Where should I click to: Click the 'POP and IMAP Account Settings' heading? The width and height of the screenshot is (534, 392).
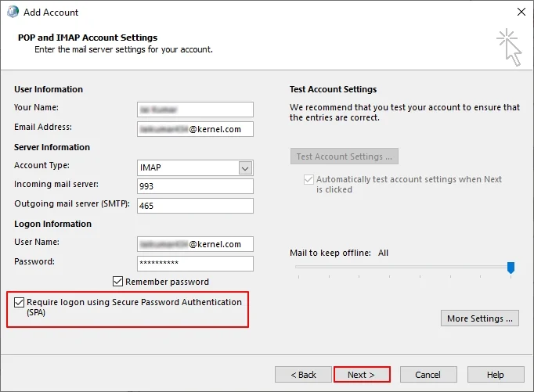pyautogui.click(x=88, y=38)
